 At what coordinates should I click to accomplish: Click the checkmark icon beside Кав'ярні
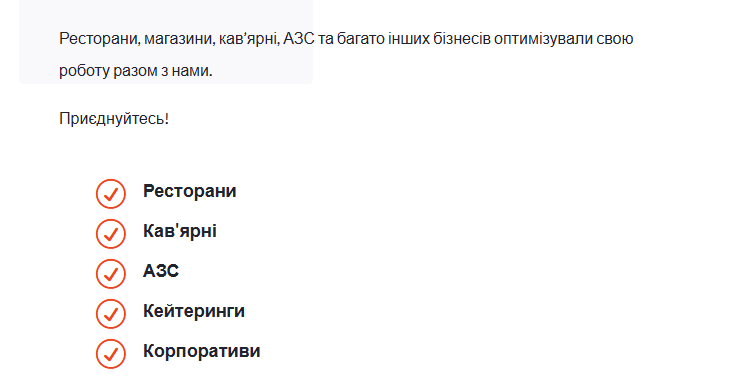tap(111, 233)
